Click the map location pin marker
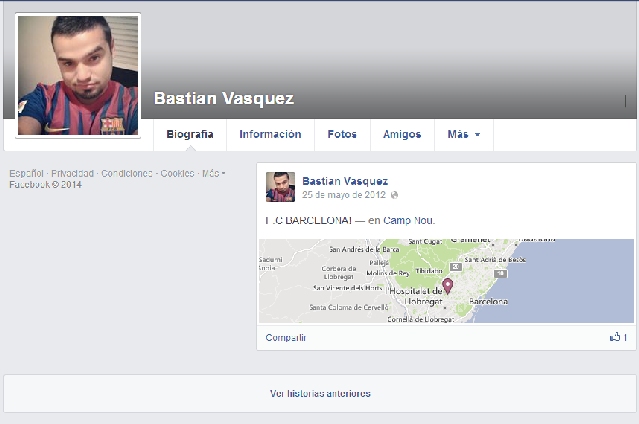Viewport: 639px width, 424px height. (x=447, y=286)
